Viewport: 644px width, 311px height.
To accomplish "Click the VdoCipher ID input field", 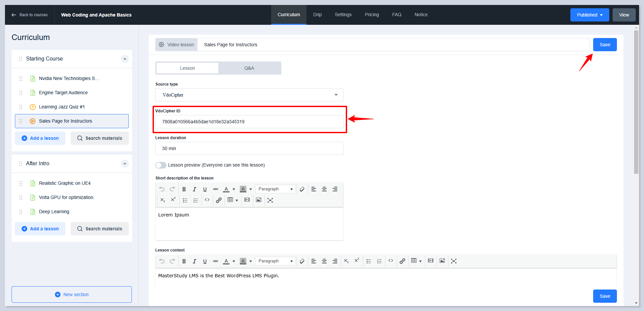I will 249,122.
